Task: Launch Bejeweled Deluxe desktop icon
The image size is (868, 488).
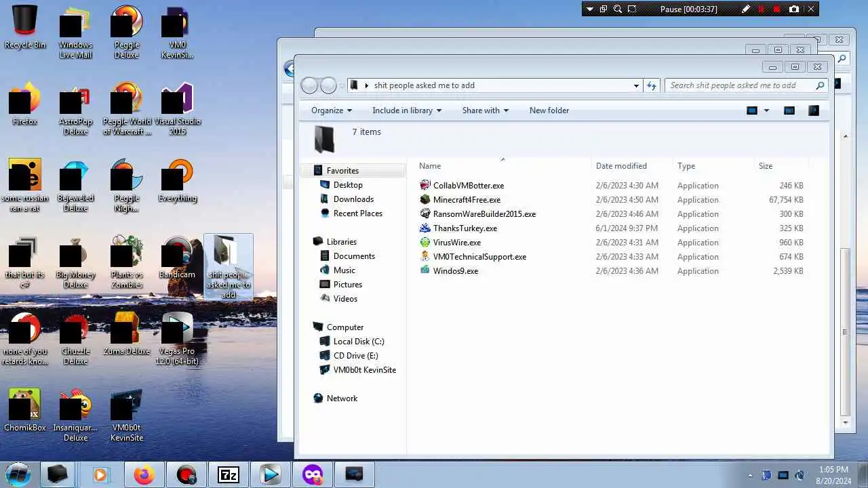Action: [75, 185]
